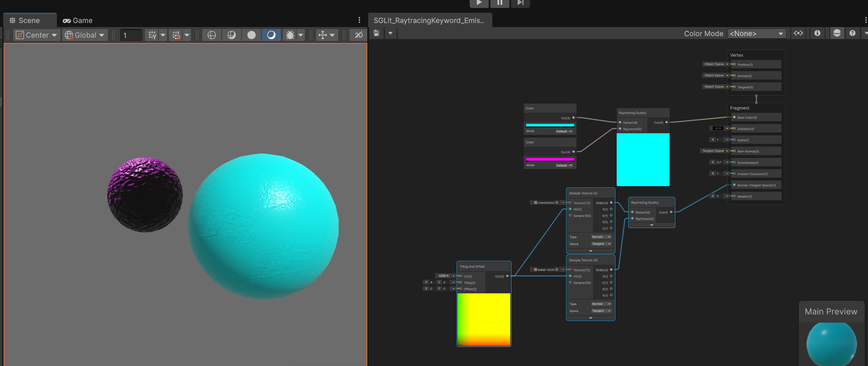Select the grid snapping icon in Scene toolbar

176,35
